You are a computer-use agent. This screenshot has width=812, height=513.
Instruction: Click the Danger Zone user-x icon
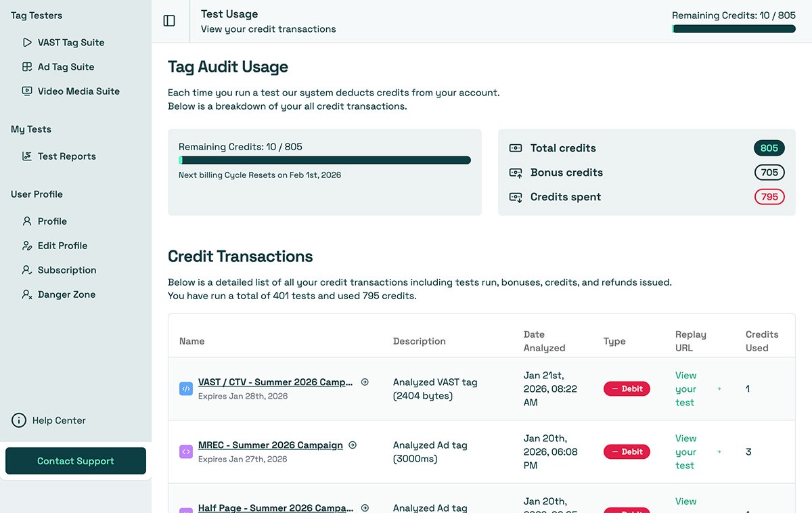27,294
